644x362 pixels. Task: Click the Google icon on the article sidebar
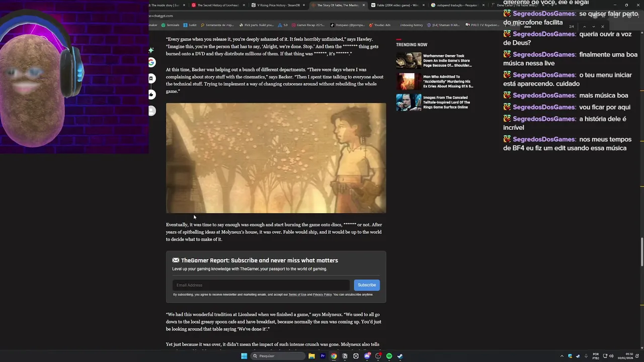(151, 62)
